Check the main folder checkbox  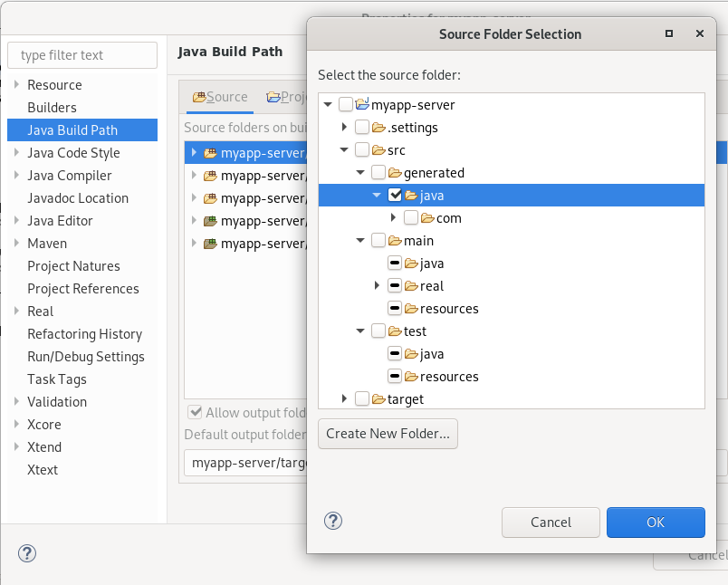point(378,240)
